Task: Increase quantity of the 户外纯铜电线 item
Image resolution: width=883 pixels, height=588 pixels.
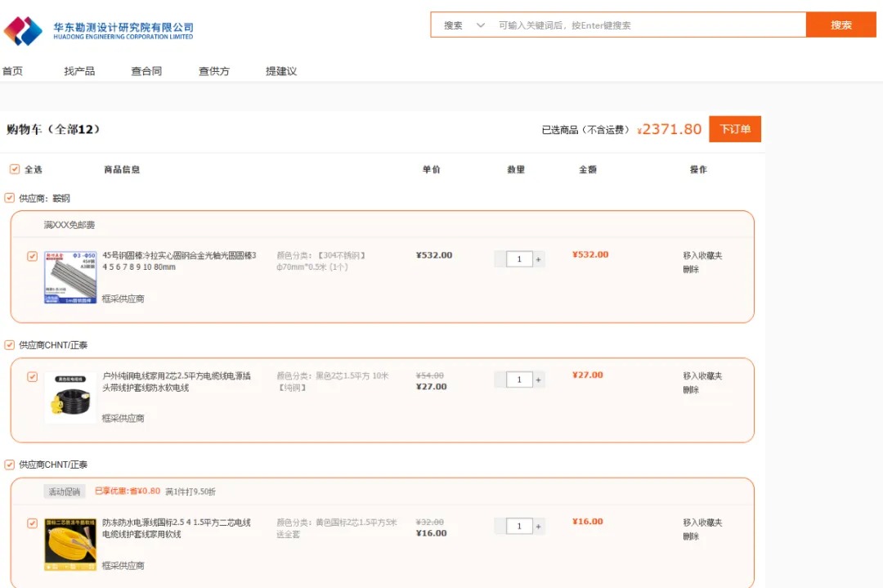Action: 538,379
